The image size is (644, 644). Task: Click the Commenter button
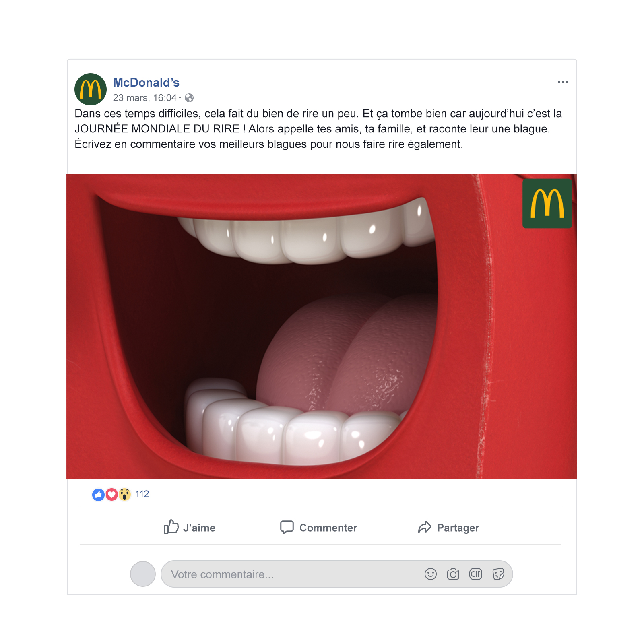[x=318, y=527]
